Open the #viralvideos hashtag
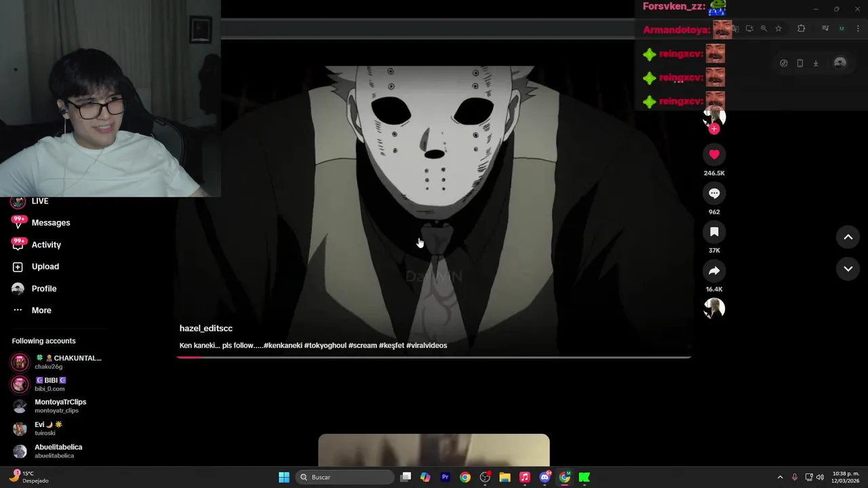This screenshot has width=868, height=488. coord(427,346)
